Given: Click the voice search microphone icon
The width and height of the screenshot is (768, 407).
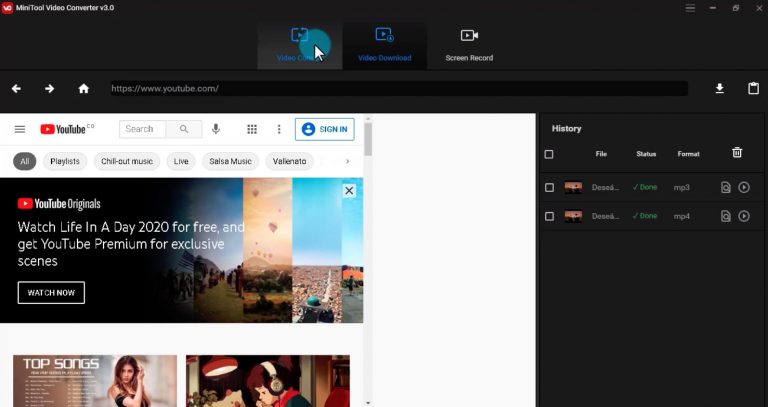Looking at the screenshot, I should point(216,129).
